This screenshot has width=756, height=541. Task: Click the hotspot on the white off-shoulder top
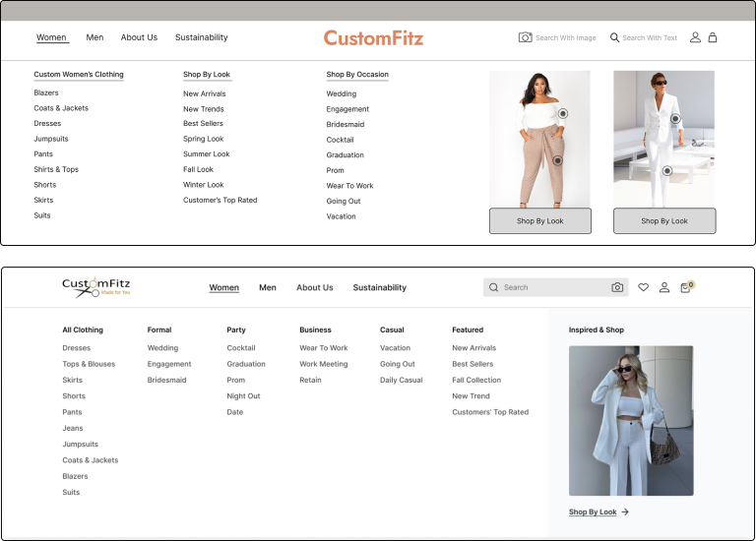click(563, 113)
